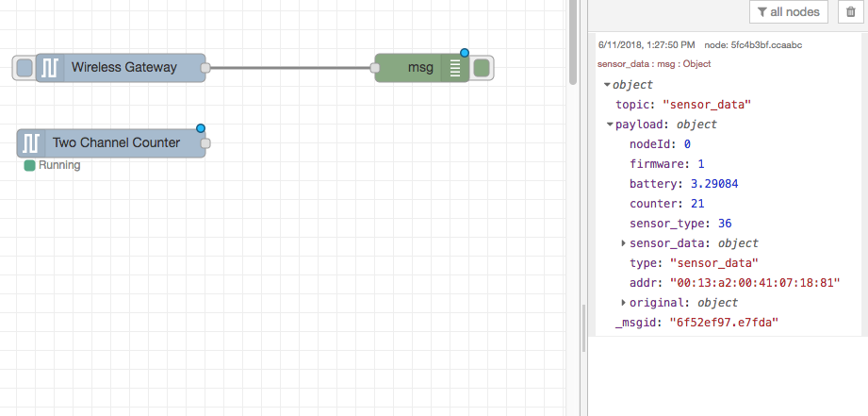Image resolution: width=868 pixels, height=416 pixels.
Task: Click the type "sensor_data" row
Action: [x=694, y=262]
